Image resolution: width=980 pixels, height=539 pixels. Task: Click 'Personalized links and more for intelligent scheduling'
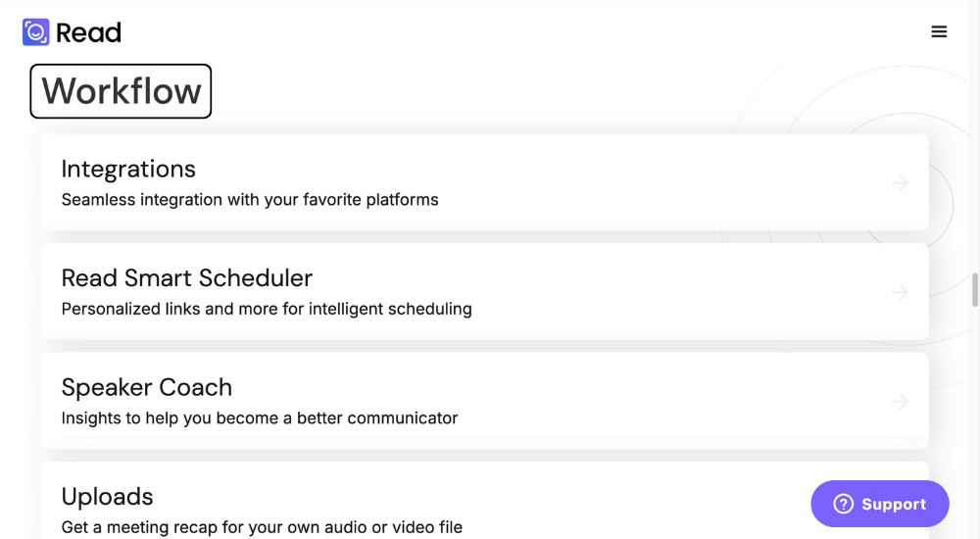[267, 309]
